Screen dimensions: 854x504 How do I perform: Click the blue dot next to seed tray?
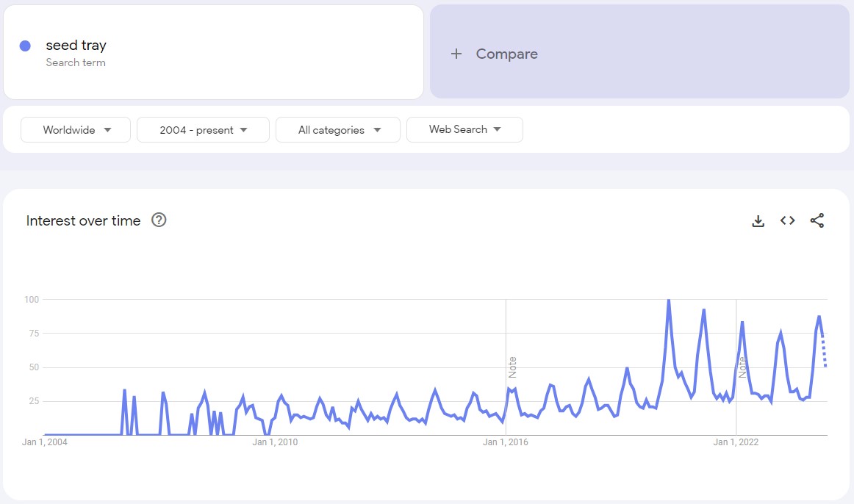(25, 46)
